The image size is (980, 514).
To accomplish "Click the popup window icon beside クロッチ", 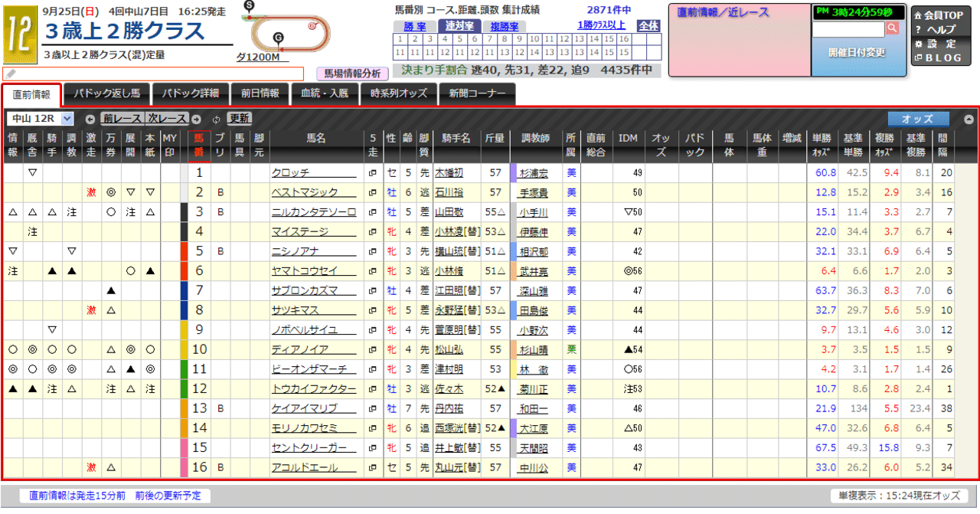I will click(372, 173).
